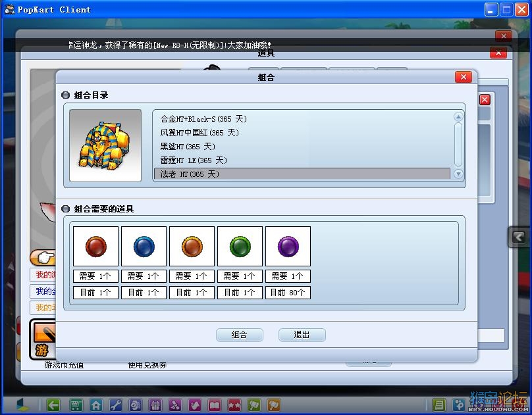The image size is (532, 415).
Task: Click 需要 1个 label under red orb
Action: (95, 276)
